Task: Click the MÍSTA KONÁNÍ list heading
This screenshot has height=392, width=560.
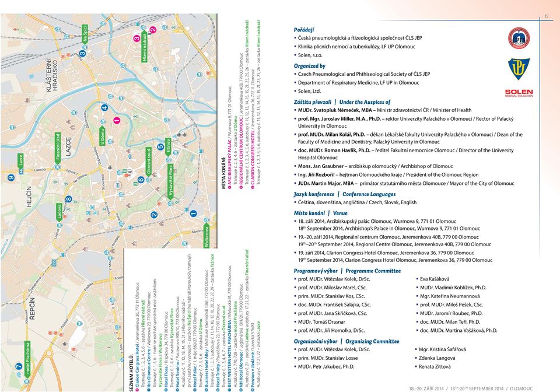Action: tap(224, 173)
